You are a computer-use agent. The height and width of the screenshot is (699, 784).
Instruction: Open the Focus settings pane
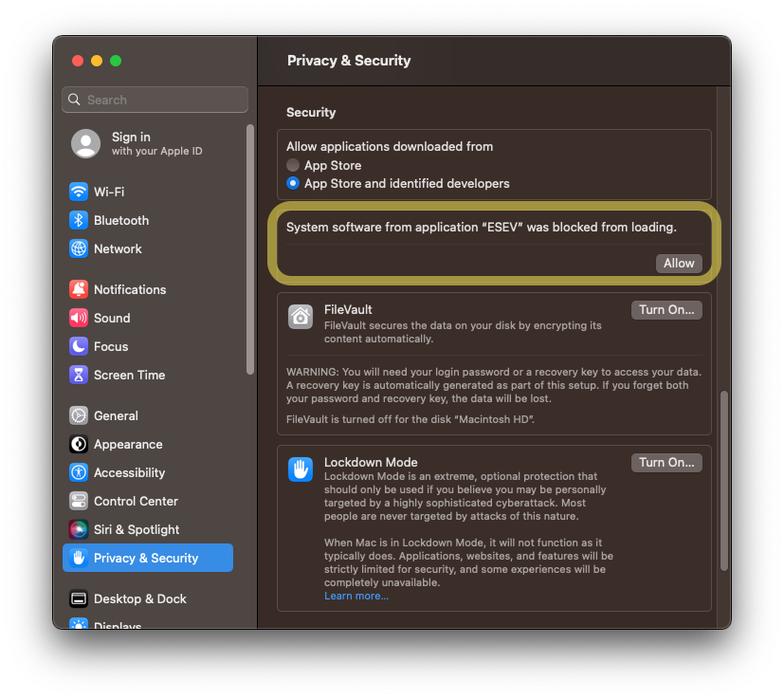(x=148, y=346)
